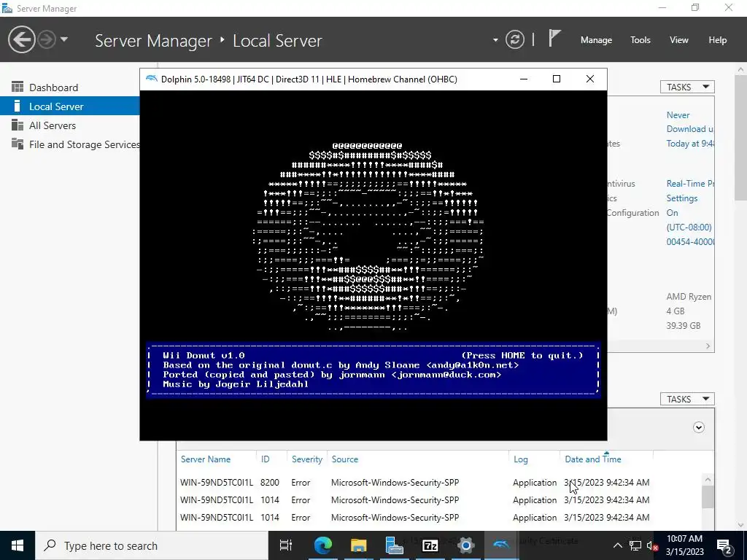
Task: Open 7-Zip from the taskbar
Action: tap(430, 545)
